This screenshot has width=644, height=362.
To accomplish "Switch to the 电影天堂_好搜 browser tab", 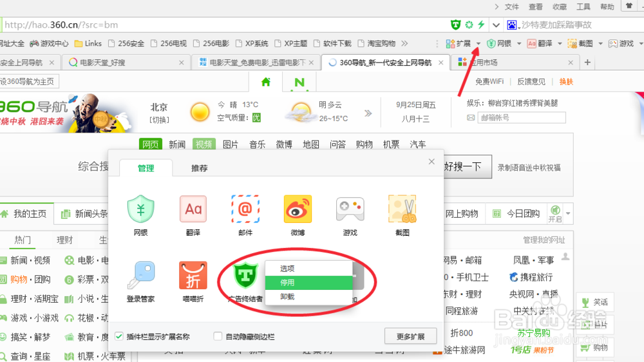I will (x=126, y=62).
